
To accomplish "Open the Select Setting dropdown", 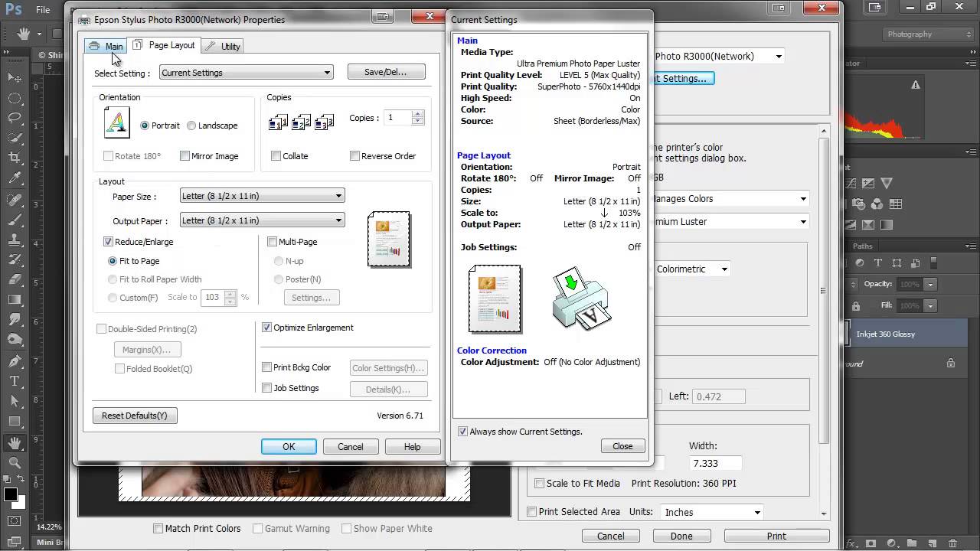I will (246, 73).
